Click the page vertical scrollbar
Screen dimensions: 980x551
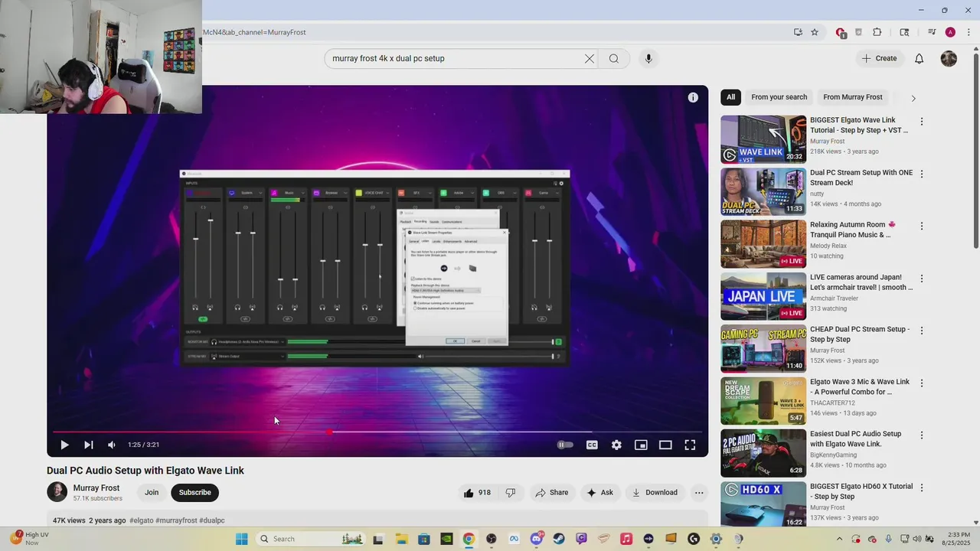[975, 149]
